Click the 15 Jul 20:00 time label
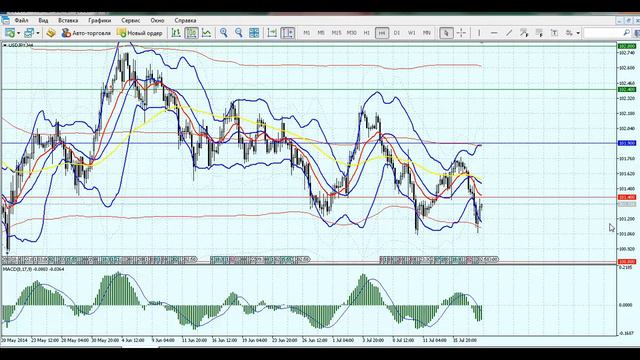The height and width of the screenshot is (360, 640). [x=464, y=340]
